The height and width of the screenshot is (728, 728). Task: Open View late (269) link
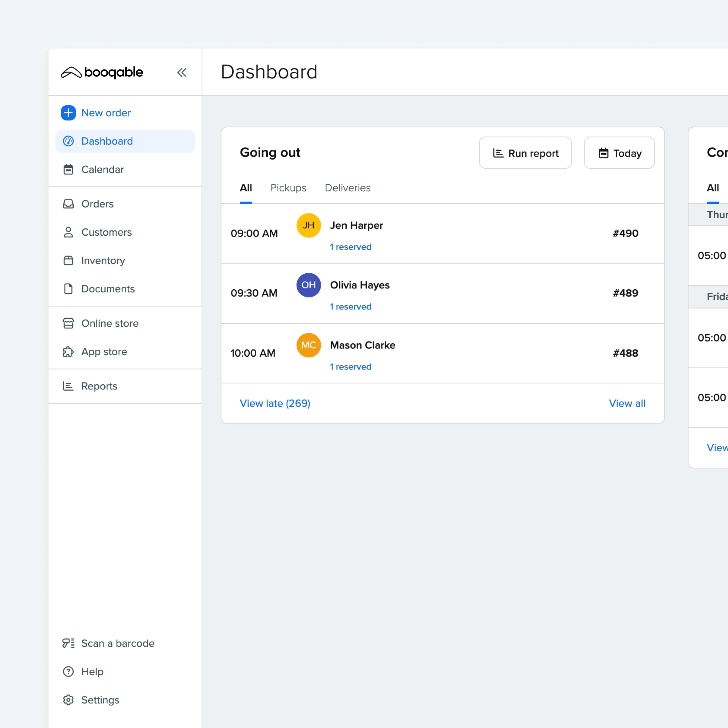pyautogui.click(x=275, y=403)
